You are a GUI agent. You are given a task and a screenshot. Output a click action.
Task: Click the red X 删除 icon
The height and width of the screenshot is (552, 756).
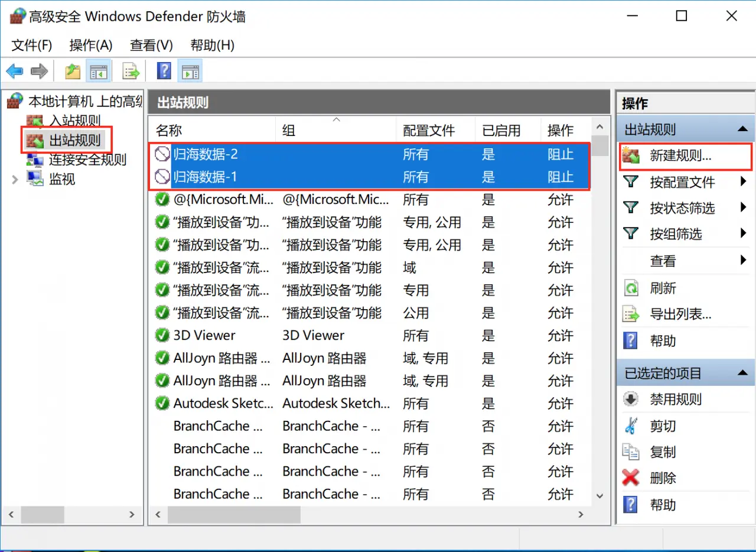pyautogui.click(x=631, y=478)
